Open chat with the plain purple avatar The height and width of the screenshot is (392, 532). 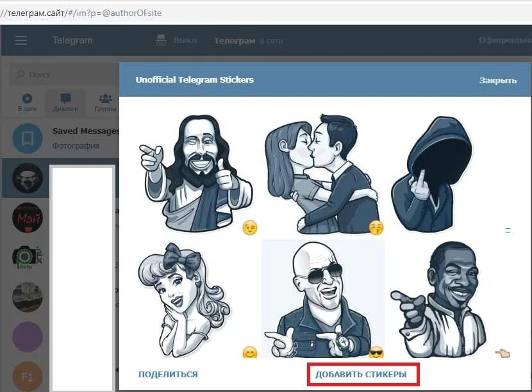click(28, 337)
